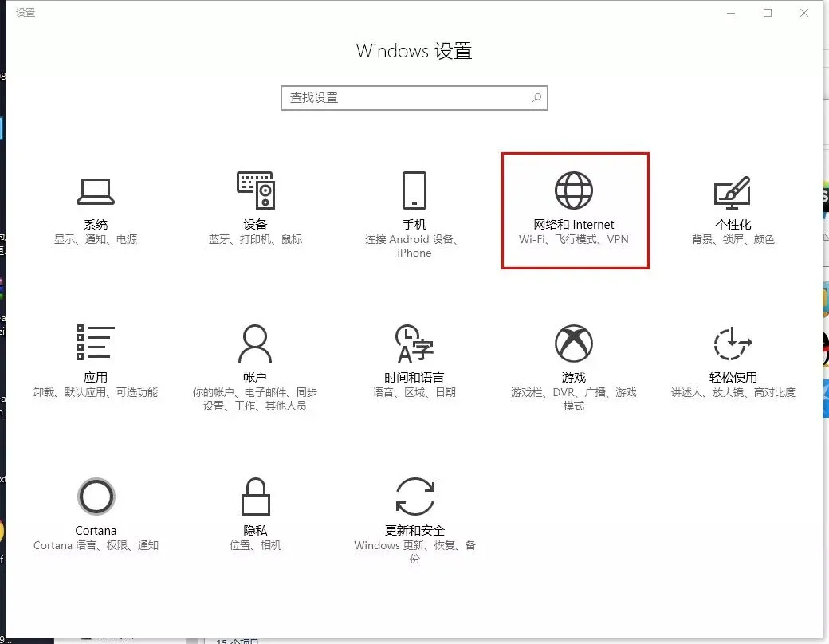
Task: Click the magnifier icon in the search box
Action: (x=536, y=97)
